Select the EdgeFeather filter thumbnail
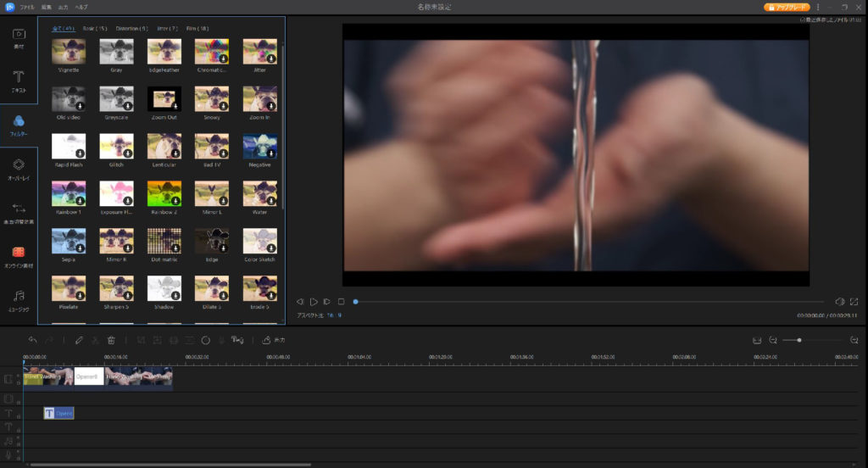 (164, 52)
